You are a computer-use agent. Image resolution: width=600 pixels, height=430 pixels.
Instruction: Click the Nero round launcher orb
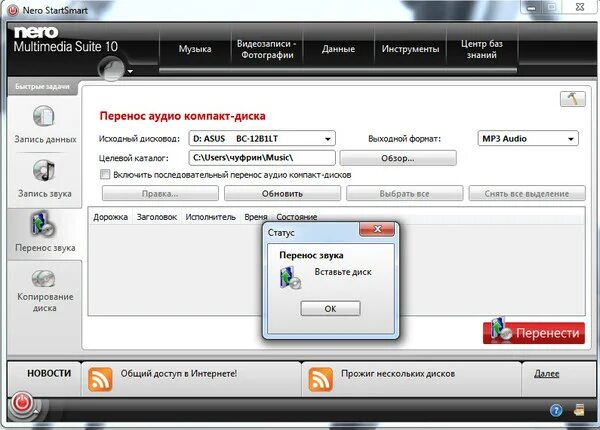click(111, 68)
